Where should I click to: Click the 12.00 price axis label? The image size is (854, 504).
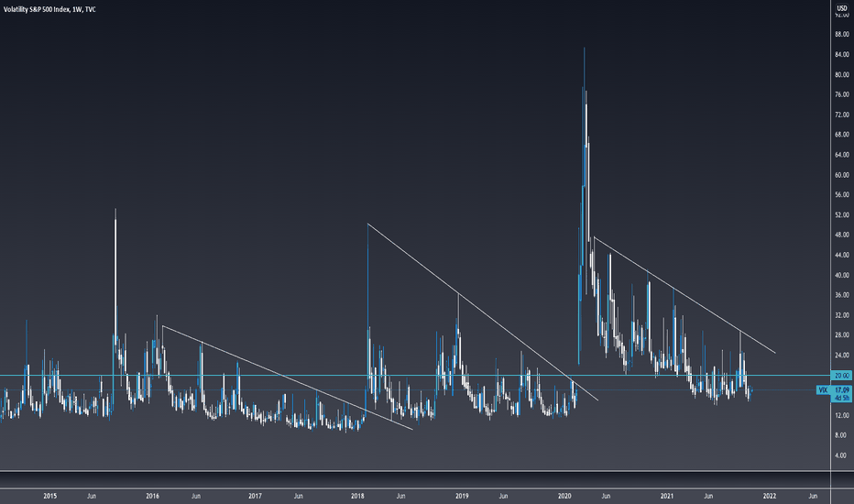841,415
